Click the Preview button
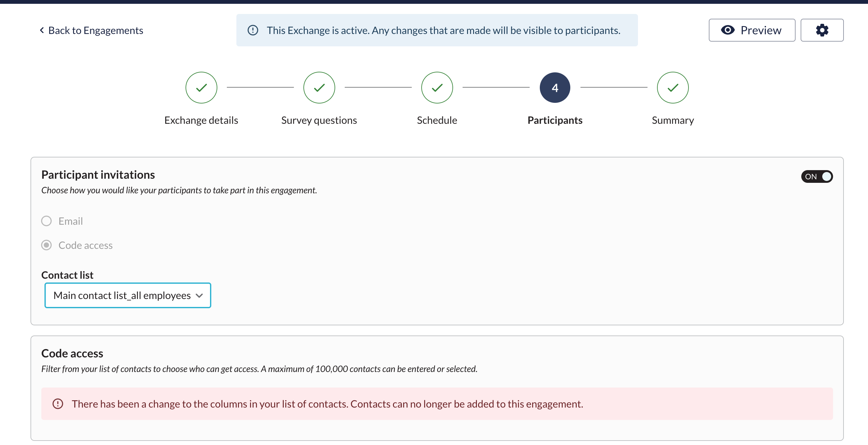 751,30
